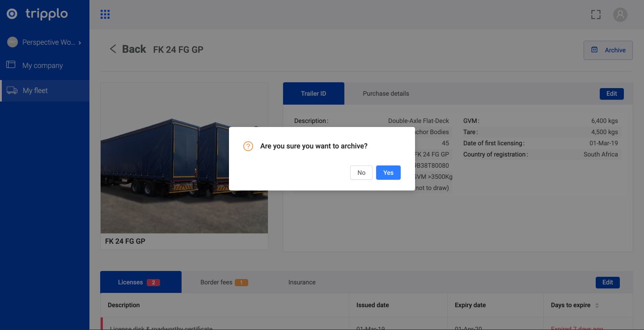
Task: Sort by Days to expire column
Action: [597, 305]
